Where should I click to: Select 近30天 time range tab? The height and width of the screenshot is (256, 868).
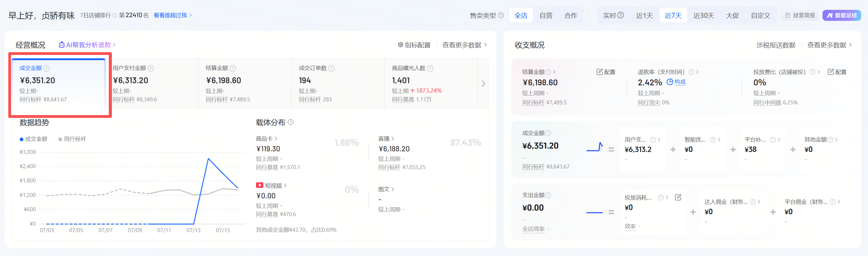[704, 15]
